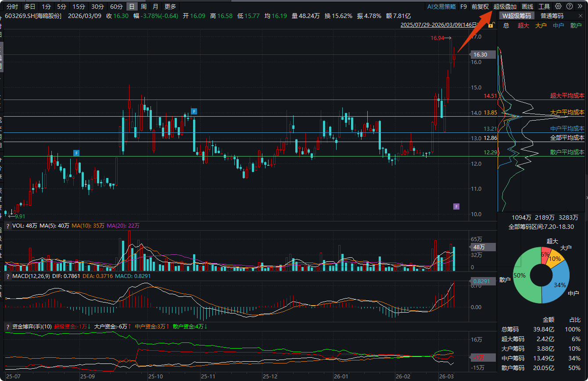
Task: Toggle the 总 chip line
Action: point(506,25)
